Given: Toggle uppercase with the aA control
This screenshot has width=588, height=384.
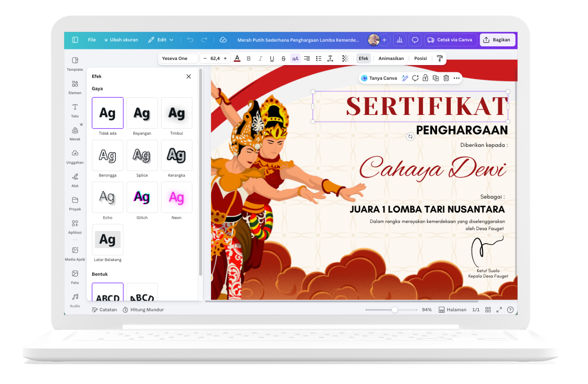Looking at the screenshot, I should click(x=295, y=58).
